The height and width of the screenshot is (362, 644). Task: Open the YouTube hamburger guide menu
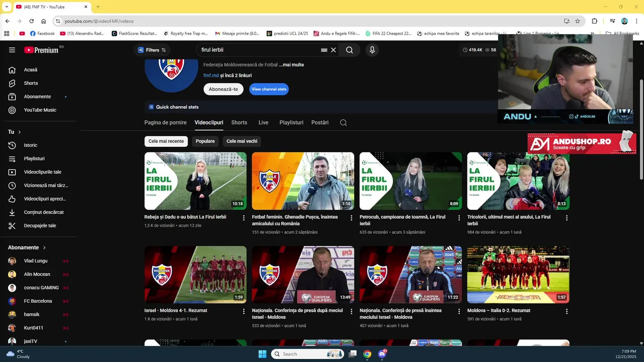click(12, 50)
